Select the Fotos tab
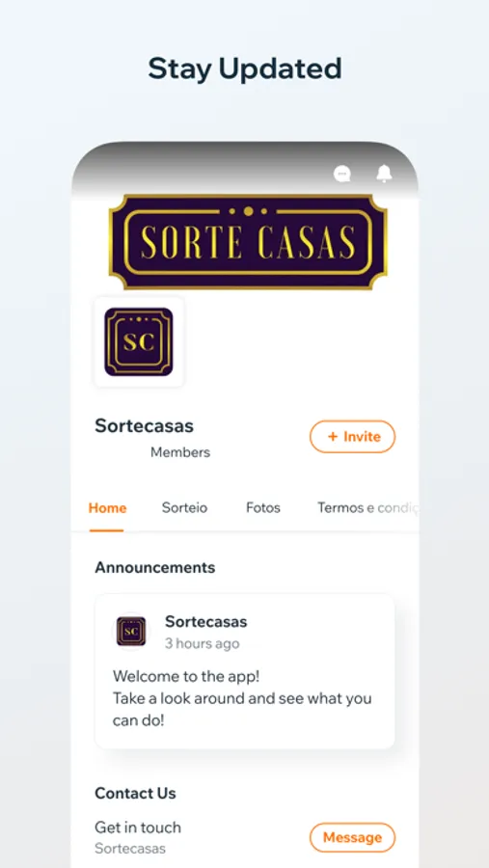Viewport: 489px width, 868px height. 263,507
